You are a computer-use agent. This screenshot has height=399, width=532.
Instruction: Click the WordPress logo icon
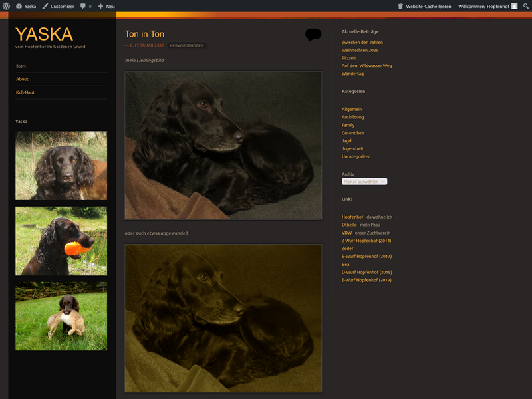coord(6,6)
